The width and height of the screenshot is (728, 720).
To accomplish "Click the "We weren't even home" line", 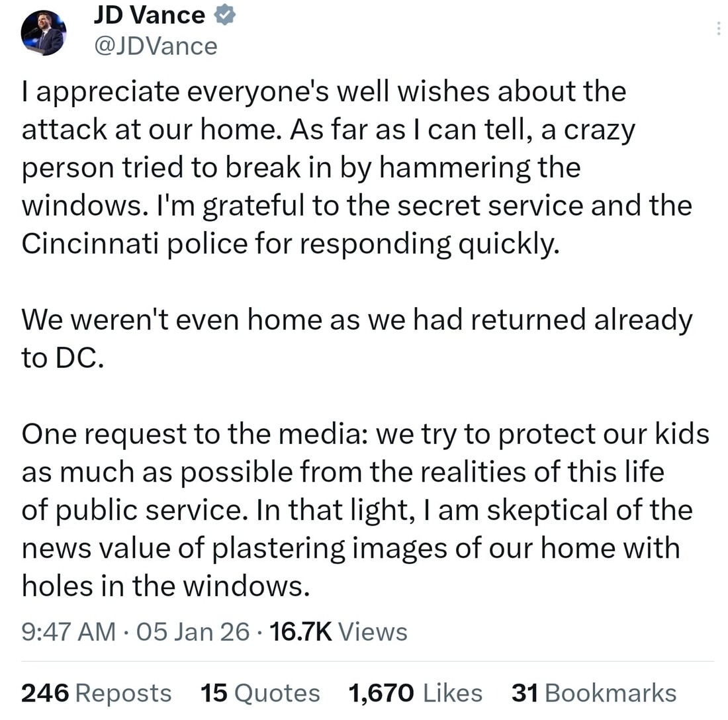I will 357,320.
